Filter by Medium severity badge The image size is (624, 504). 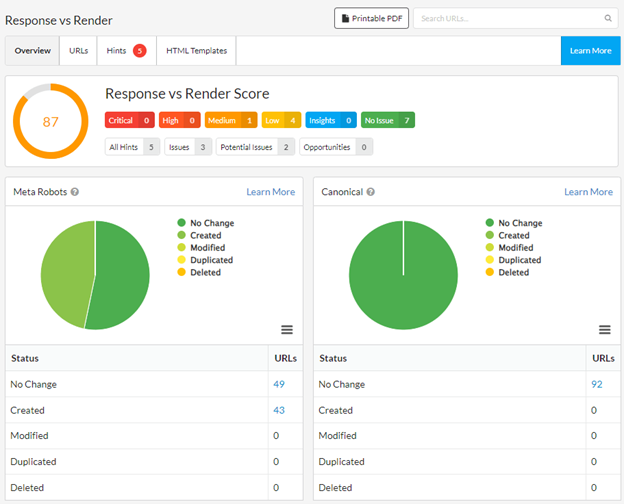tap(231, 120)
